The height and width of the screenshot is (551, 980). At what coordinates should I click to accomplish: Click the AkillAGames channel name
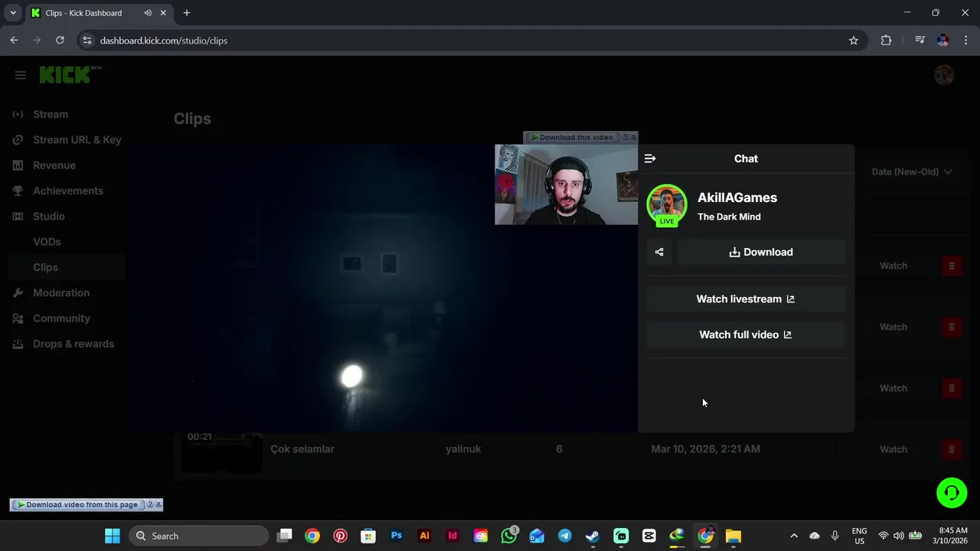[x=737, y=197]
